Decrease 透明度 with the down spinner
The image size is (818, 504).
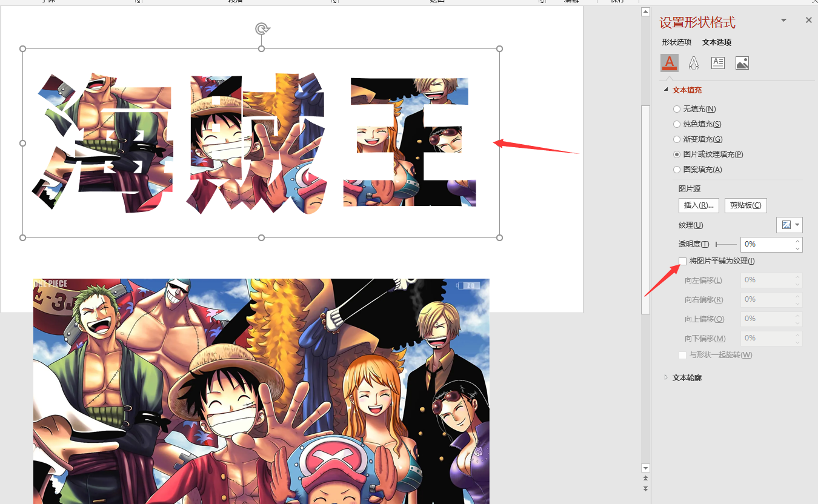(x=798, y=248)
